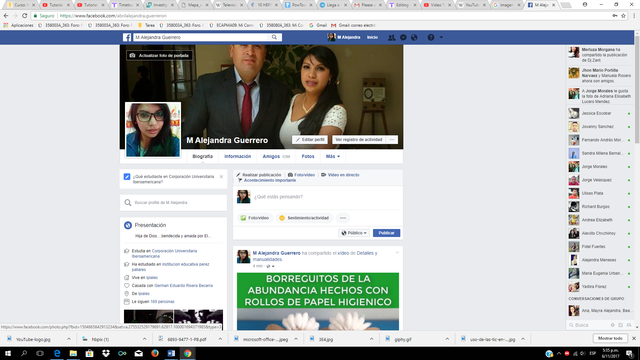Switch to Amigos tab

click(276, 156)
